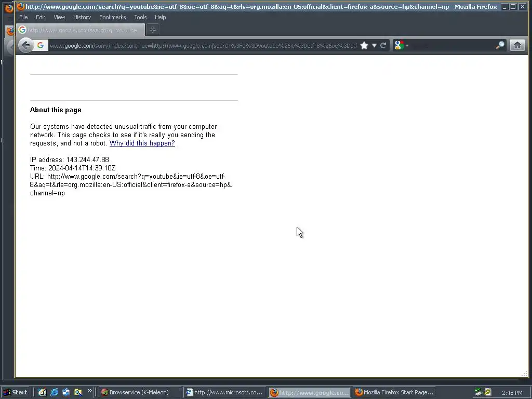Reload the page with the refresh icon

[383, 46]
